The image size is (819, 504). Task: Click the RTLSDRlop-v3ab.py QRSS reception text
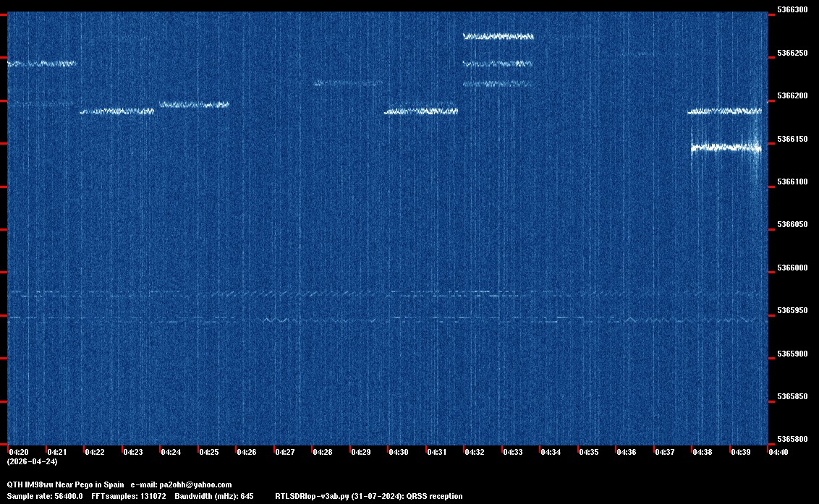point(369,496)
